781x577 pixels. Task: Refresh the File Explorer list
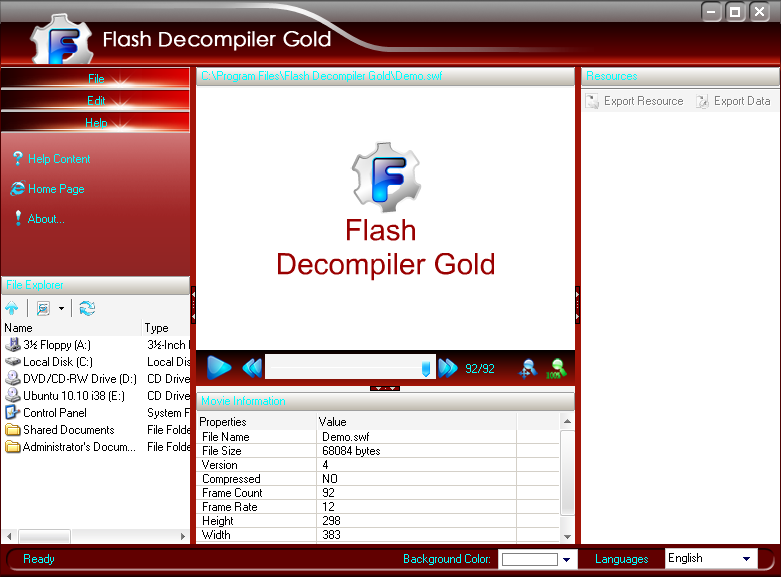coord(87,308)
